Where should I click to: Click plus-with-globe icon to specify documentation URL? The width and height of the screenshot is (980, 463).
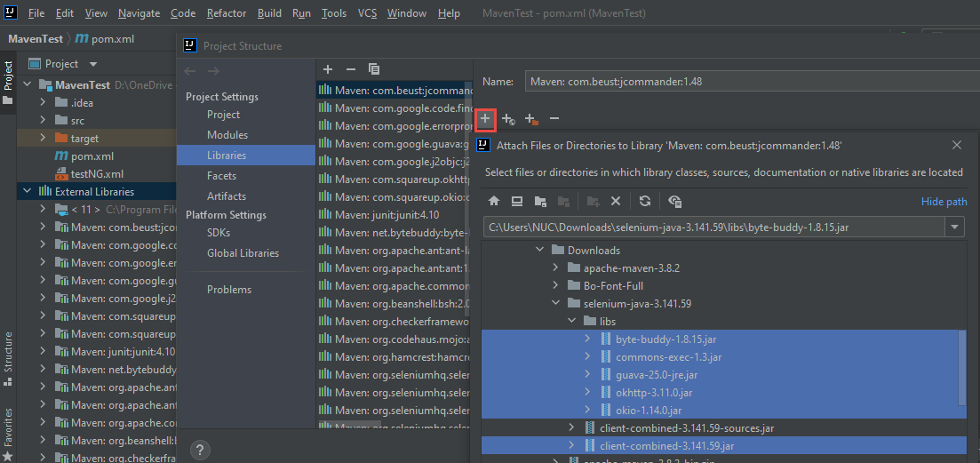pyautogui.click(x=508, y=119)
